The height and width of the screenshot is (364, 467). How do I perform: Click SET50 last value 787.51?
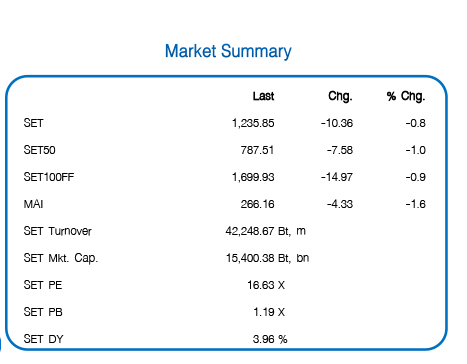[x=257, y=150]
